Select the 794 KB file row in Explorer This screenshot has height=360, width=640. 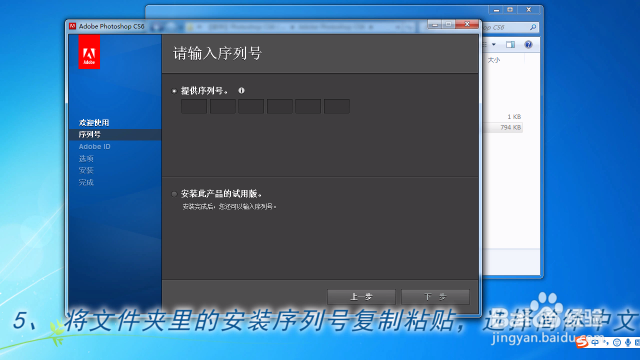(503, 128)
